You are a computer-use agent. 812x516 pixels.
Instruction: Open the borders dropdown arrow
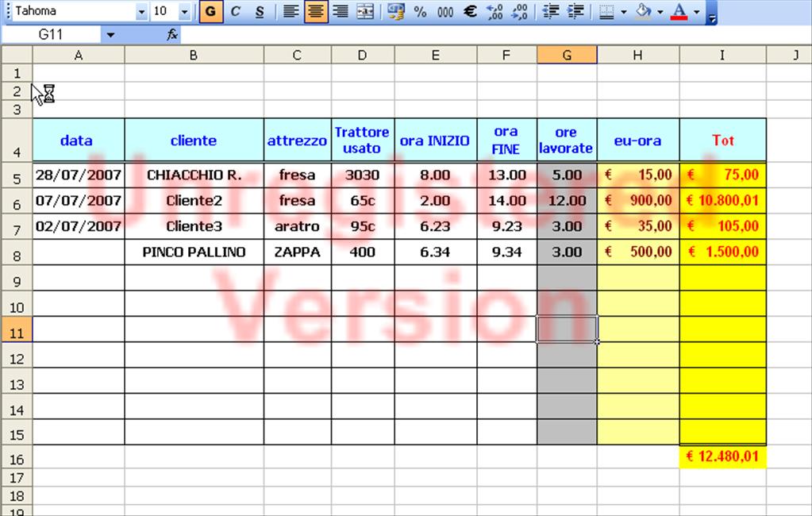pyautogui.click(x=623, y=12)
